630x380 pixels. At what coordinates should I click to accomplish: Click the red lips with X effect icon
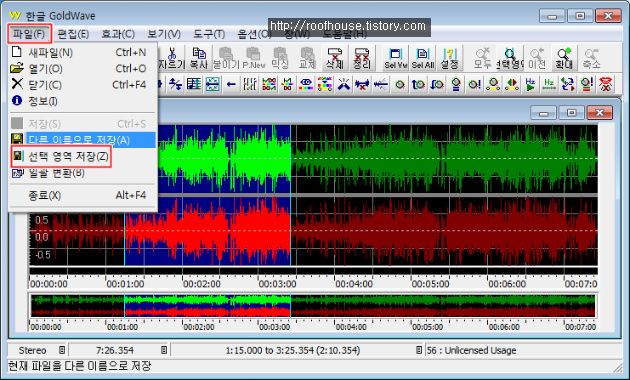tap(606, 84)
